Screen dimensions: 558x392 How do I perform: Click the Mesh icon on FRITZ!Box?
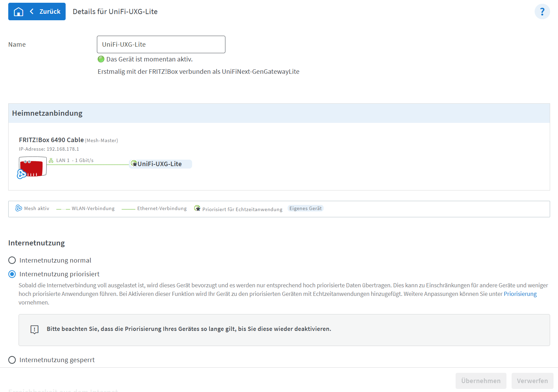pyautogui.click(x=21, y=174)
